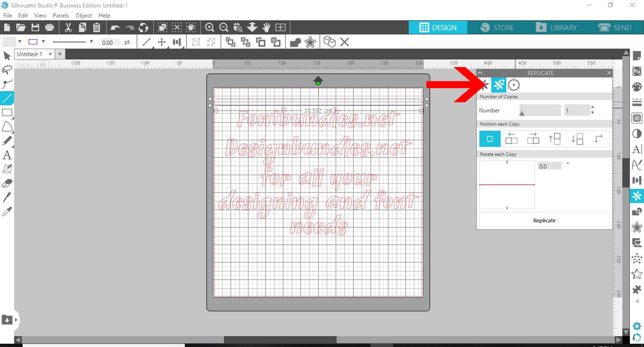This screenshot has width=644, height=347.
Task: Undo the last action
Action: pyautogui.click(x=116, y=28)
